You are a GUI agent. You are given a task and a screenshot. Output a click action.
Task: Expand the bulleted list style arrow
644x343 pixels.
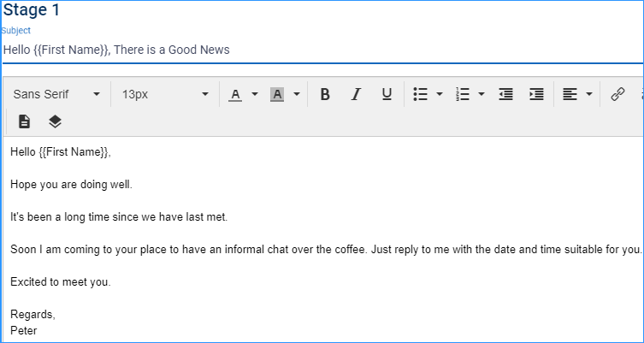[440, 94]
